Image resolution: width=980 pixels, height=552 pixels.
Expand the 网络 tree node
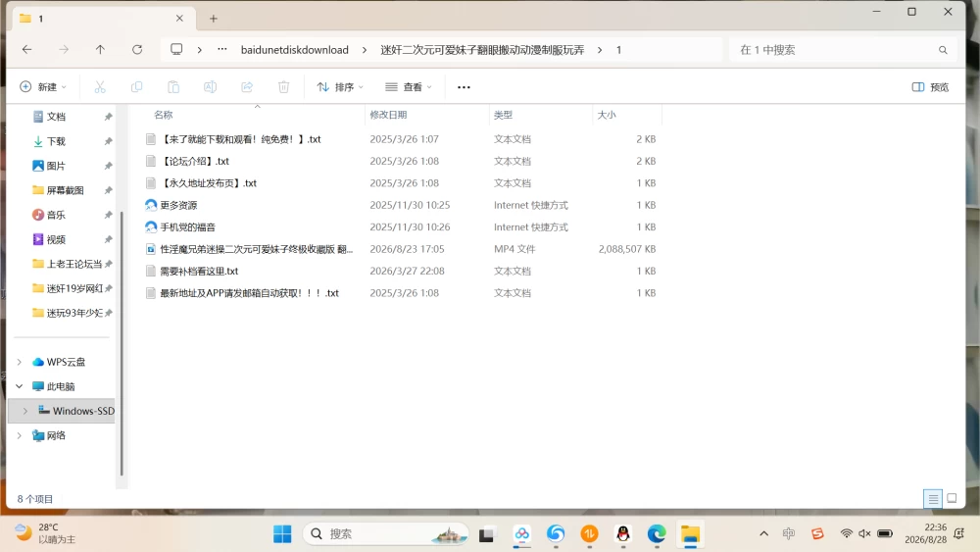tap(20, 435)
